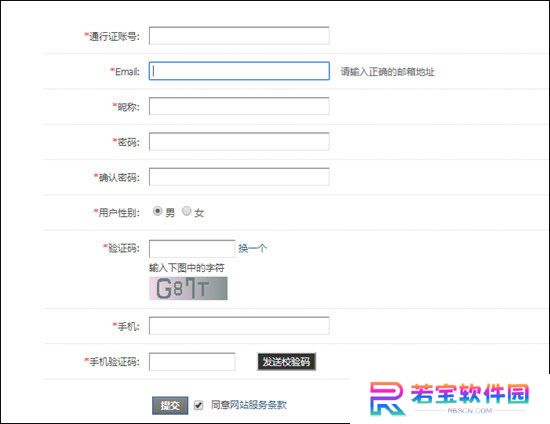
Task: Click the 确认密码 confirm password field
Action: point(239,177)
